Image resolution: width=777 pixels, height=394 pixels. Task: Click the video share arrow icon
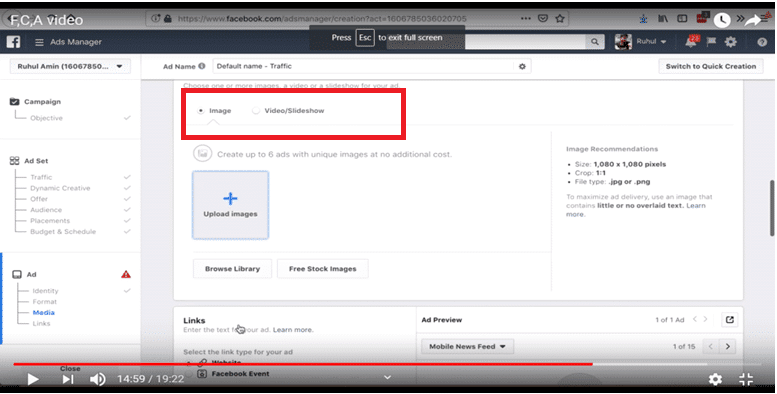tap(753, 20)
